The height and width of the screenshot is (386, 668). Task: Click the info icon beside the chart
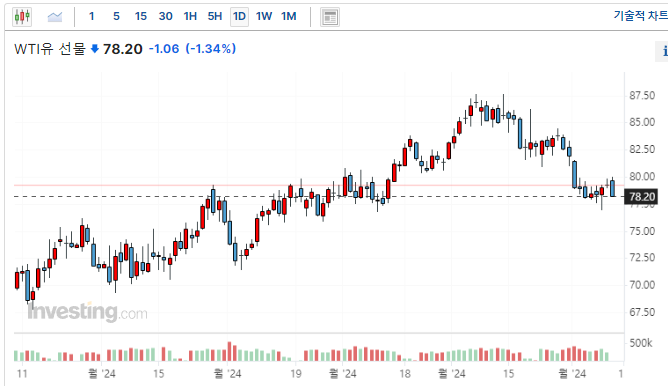pos(662,52)
